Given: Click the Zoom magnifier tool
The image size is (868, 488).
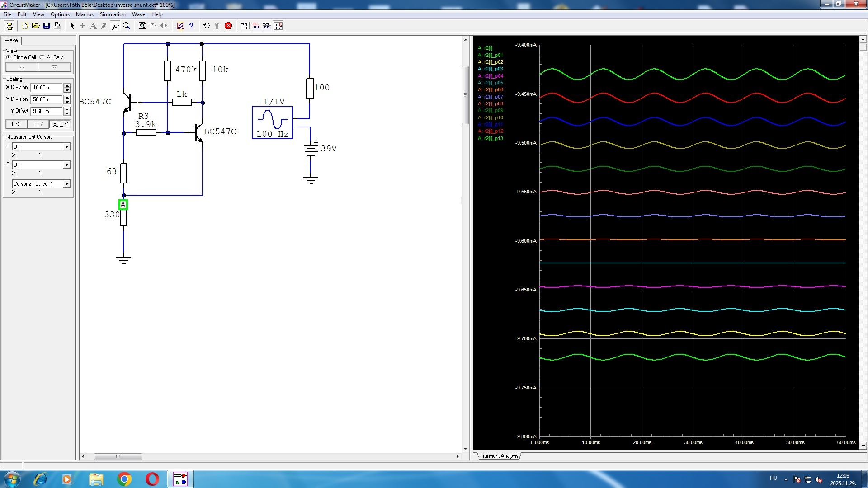Looking at the screenshot, I should [x=127, y=26].
